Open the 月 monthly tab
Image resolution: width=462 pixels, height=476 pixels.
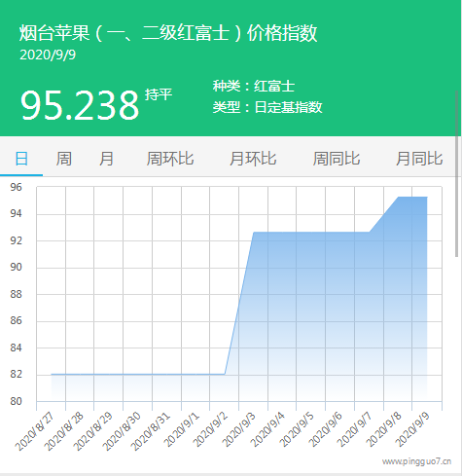tap(106, 159)
